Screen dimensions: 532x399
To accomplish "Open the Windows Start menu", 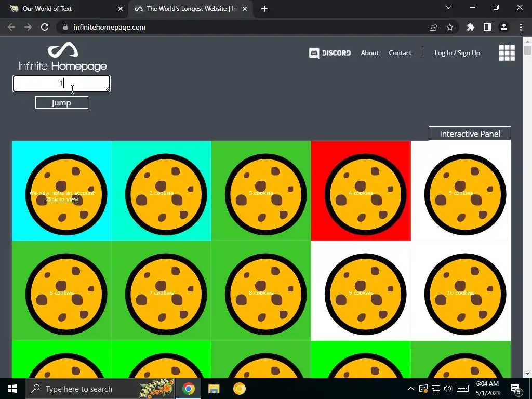I will [12, 389].
